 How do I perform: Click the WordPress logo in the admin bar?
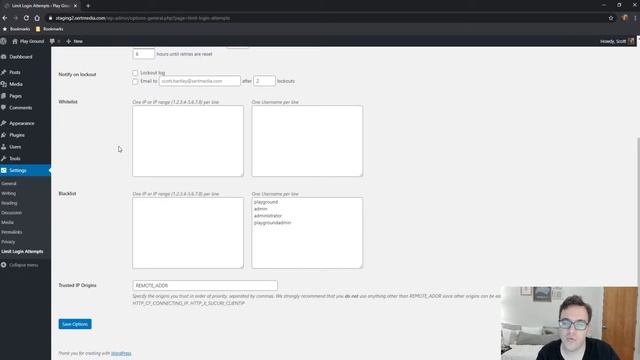(x=4, y=41)
